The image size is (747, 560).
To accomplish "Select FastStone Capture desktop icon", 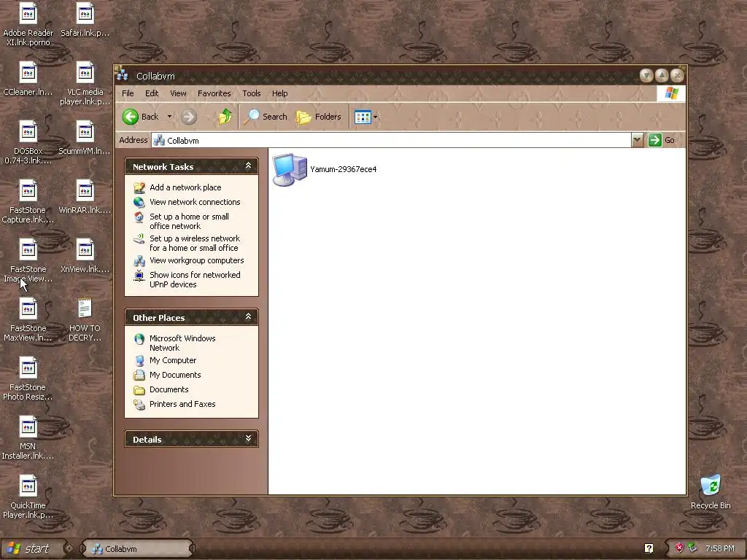I will pyautogui.click(x=28, y=202).
